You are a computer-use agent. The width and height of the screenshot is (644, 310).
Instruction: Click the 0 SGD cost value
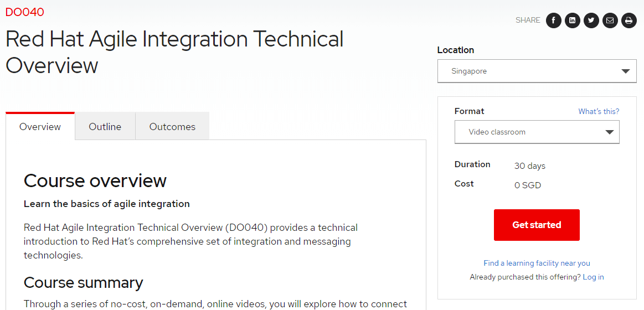pos(527,185)
